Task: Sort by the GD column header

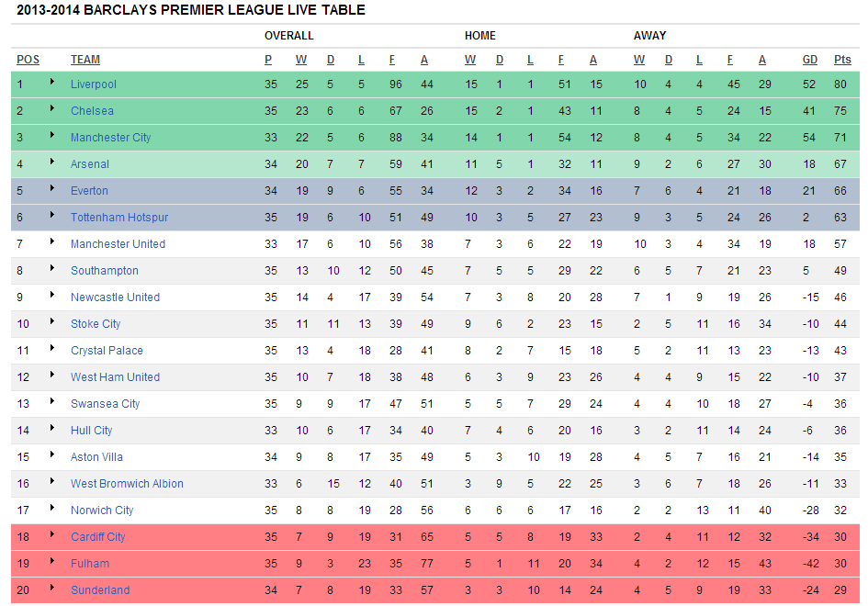Action: point(809,60)
